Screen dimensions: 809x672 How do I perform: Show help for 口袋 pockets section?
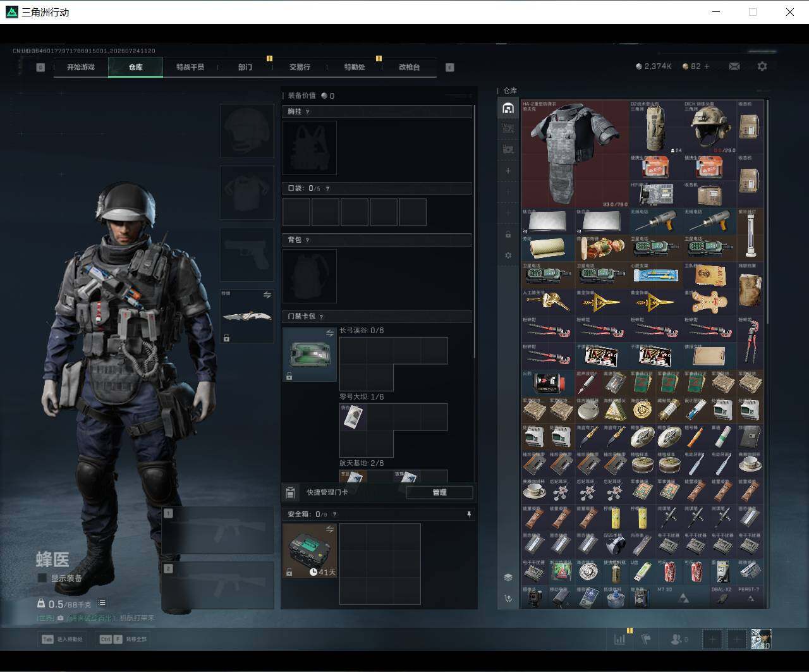pos(327,188)
